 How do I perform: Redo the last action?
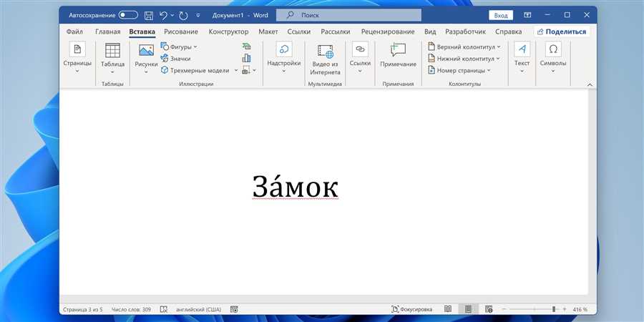tap(183, 16)
